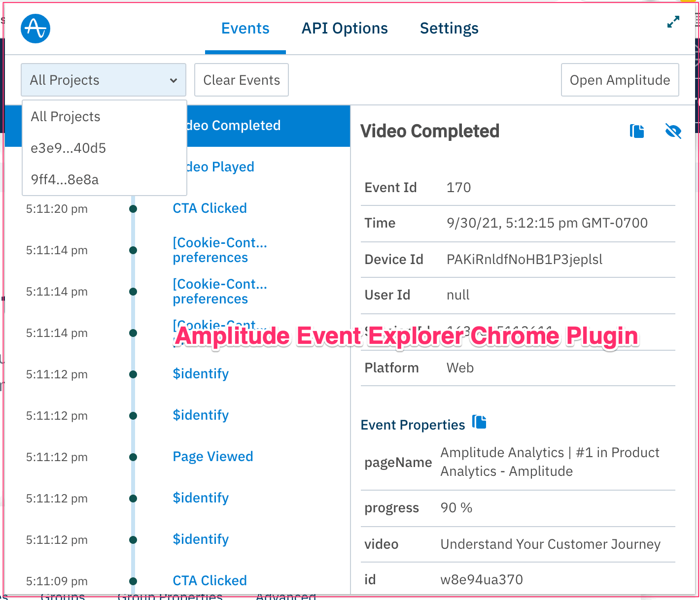Click the timeline dot at 5:11:20 pm
The width and height of the screenshot is (700, 600).
(133, 209)
